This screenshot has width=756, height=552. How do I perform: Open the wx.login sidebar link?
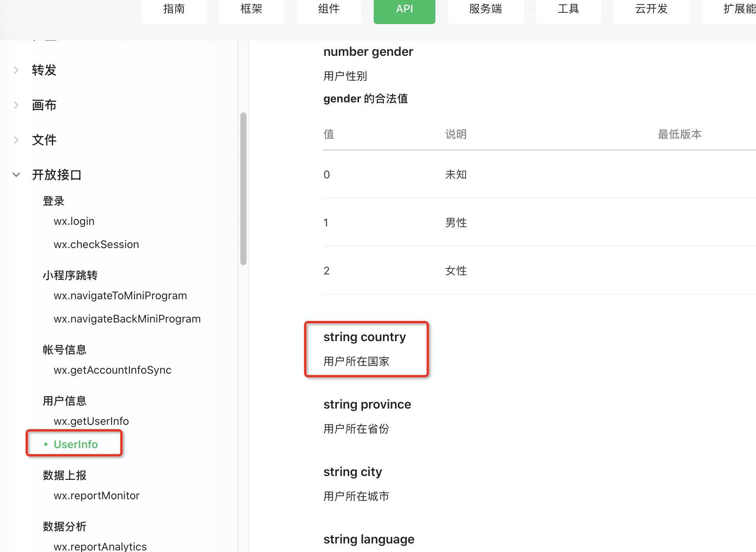click(x=74, y=221)
